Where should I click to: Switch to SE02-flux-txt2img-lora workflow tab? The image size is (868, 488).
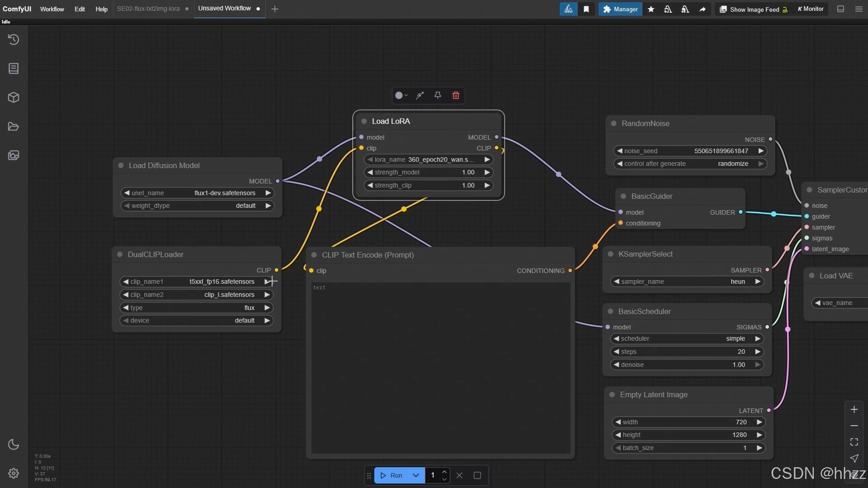(x=148, y=9)
